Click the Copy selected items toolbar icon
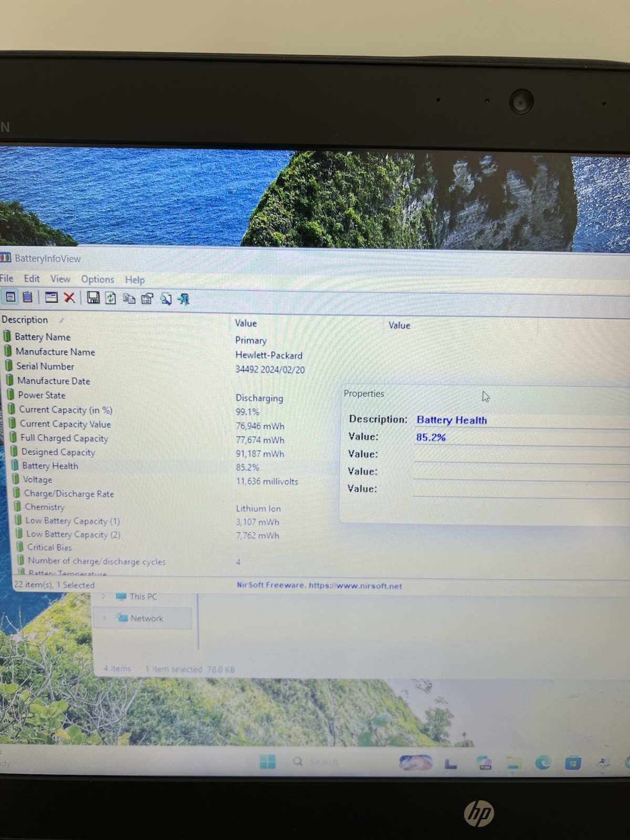 coord(129,299)
